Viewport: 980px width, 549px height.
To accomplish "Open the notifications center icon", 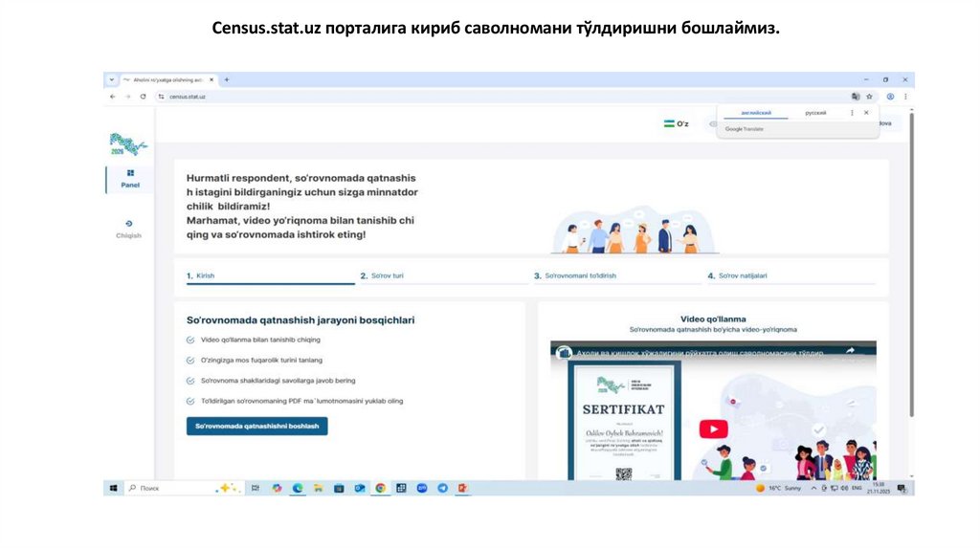I will [902, 489].
